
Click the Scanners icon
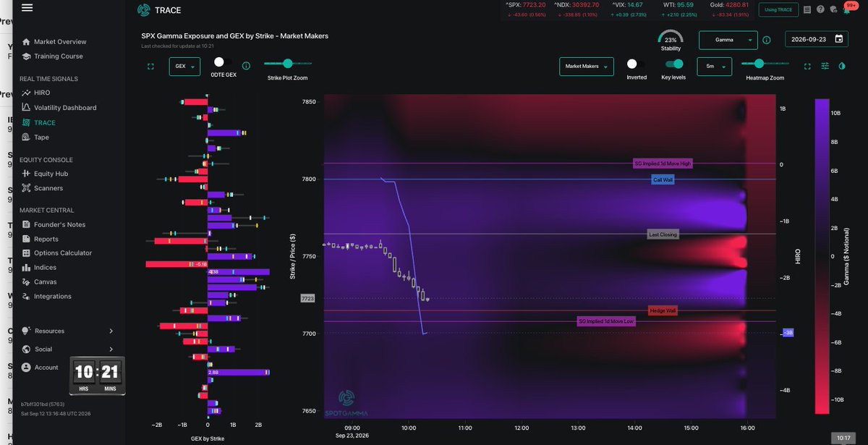(x=27, y=188)
